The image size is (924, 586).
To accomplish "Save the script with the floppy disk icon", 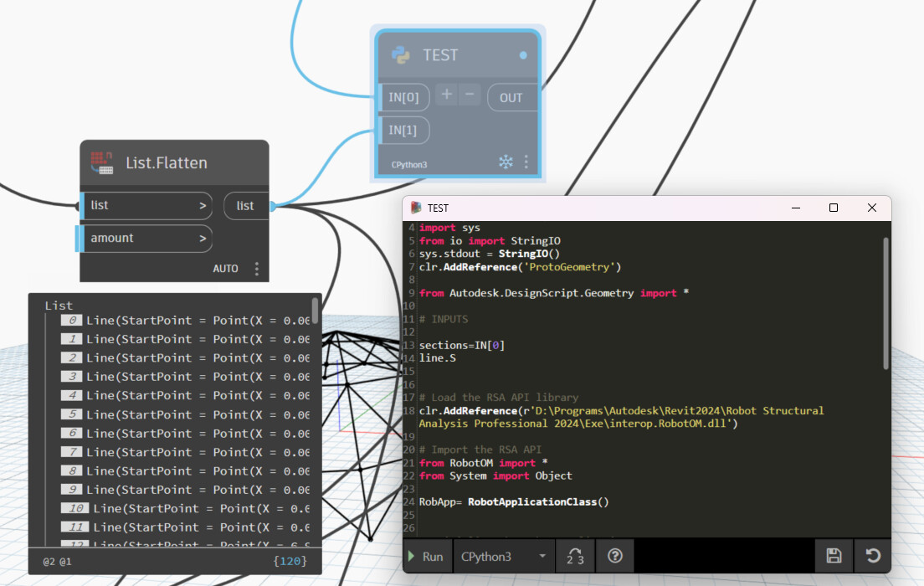I will [x=834, y=556].
